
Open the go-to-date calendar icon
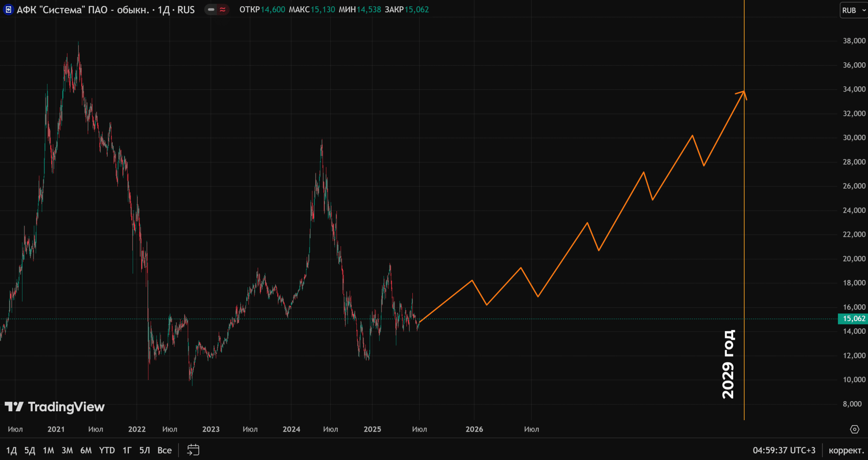point(193,450)
